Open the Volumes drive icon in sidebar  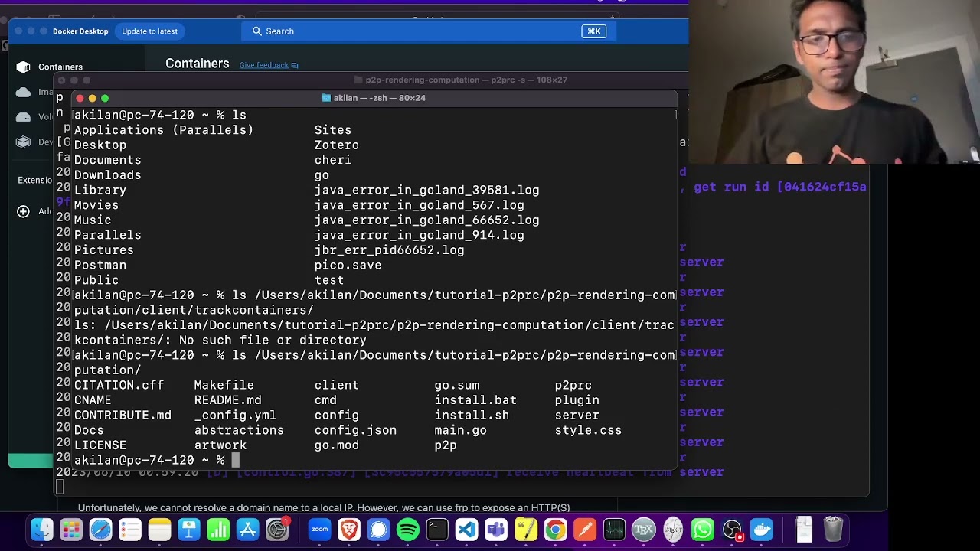tap(24, 117)
